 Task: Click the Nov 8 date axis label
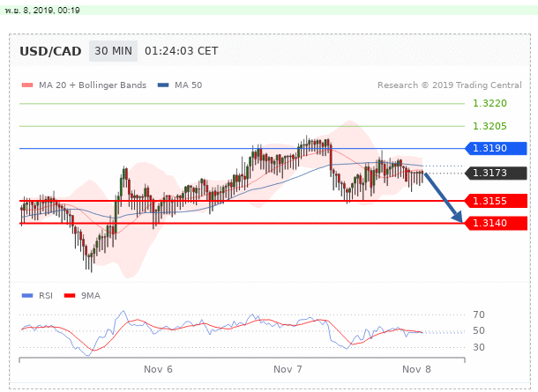point(416,369)
